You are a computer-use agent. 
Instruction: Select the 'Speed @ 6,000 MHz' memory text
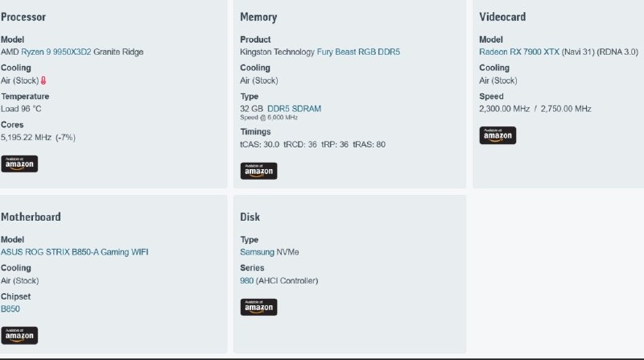269,118
